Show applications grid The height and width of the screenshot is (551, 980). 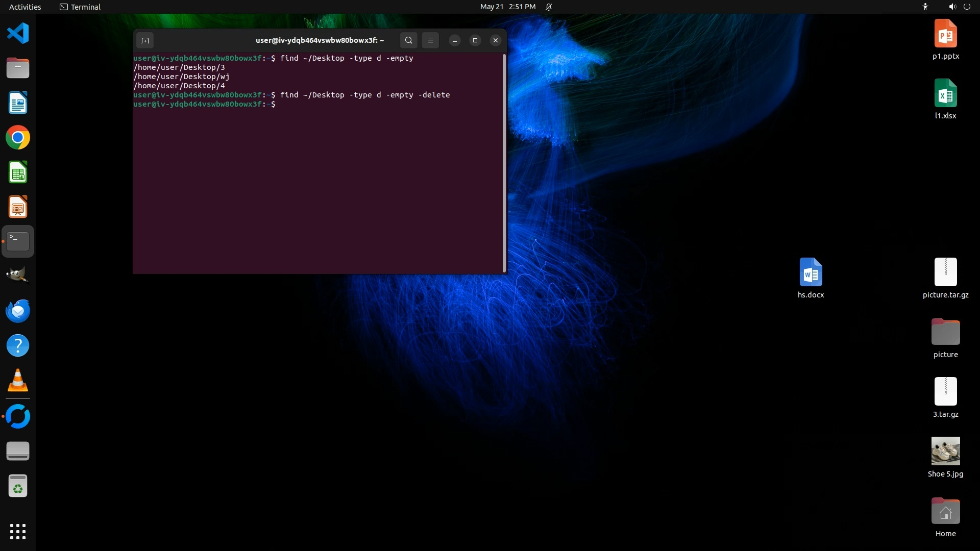[x=18, y=532]
